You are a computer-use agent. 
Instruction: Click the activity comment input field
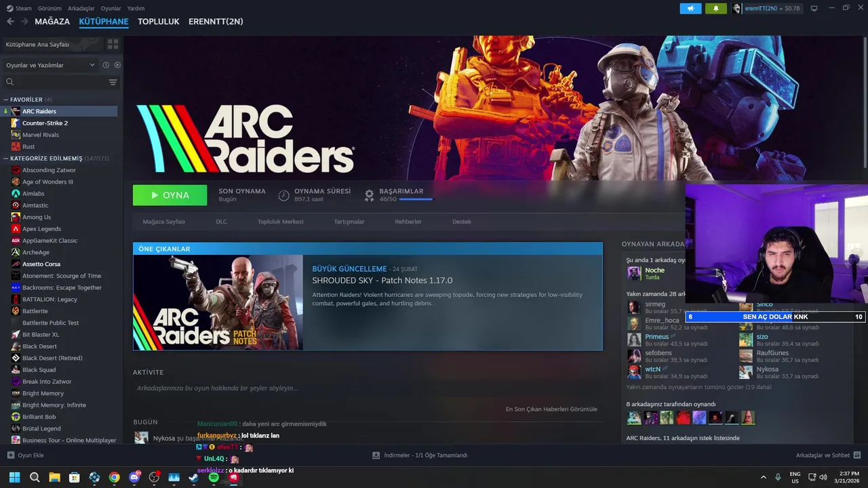pos(367,388)
